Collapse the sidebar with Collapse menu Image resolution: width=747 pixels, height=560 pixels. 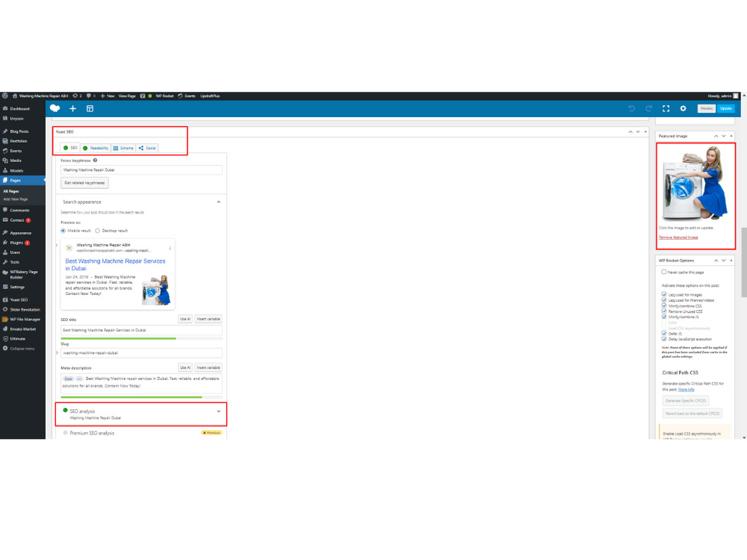point(22,349)
